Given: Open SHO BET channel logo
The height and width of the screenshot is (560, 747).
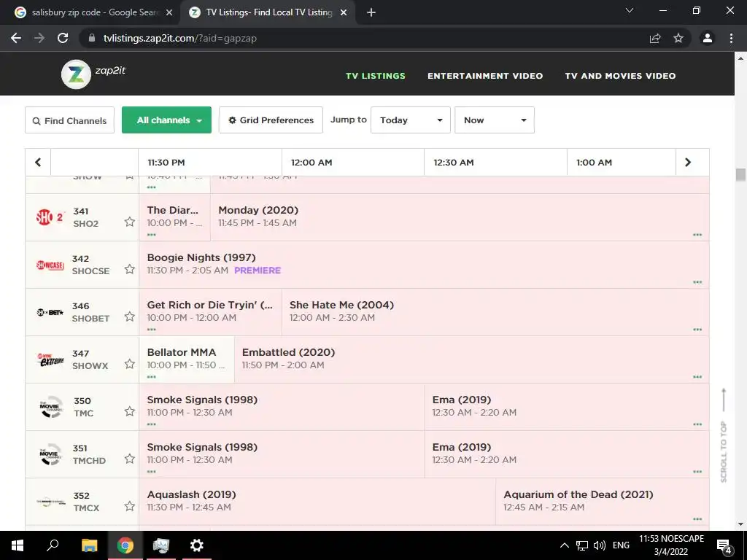Looking at the screenshot, I should pyautogui.click(x=50, y=312).
